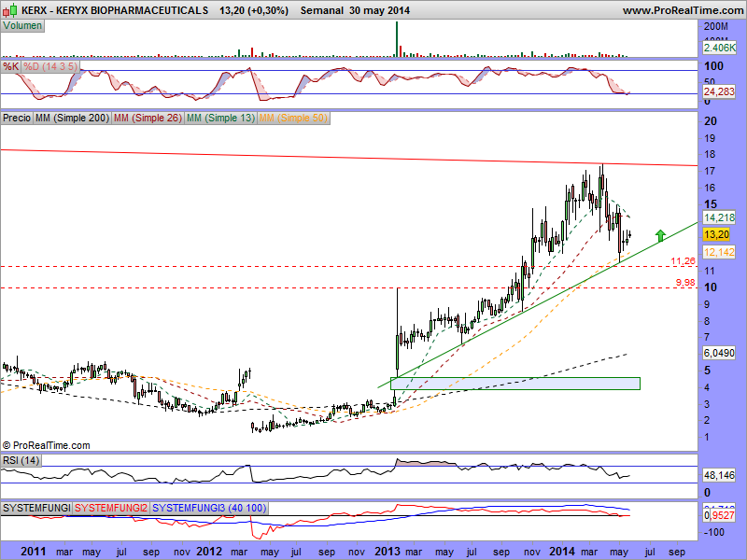
Task: Click the (+0,30%) change figure in header
Action: pos(267,10)
